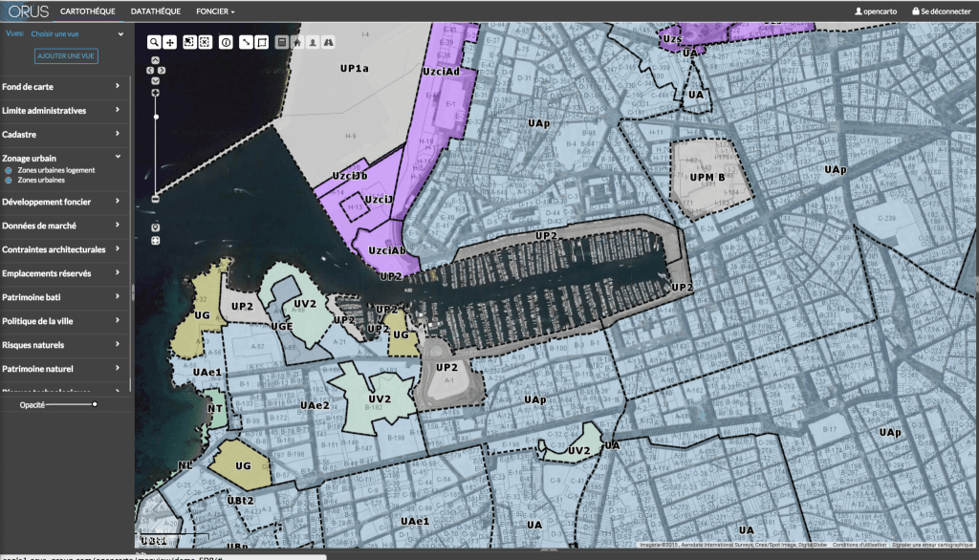Screen dimensions: 979x560
Task: Open the FONCIER dropdown menu
Action: click(215, 11)
